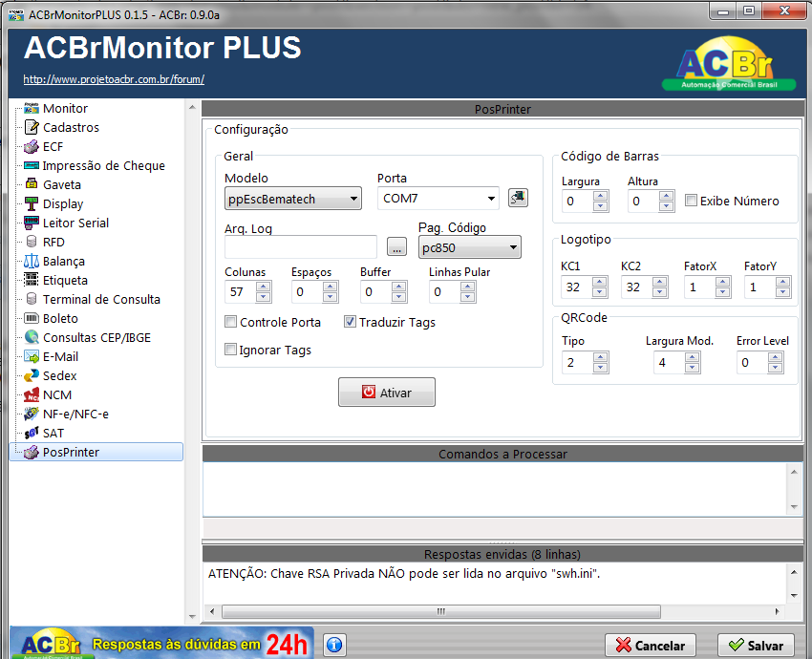Open the Monitor section icon
The image size is (812, 659).
coord(32,108)
